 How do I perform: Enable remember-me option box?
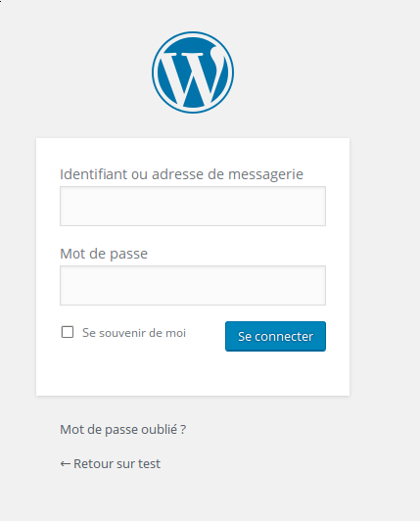tap(68, 332)
